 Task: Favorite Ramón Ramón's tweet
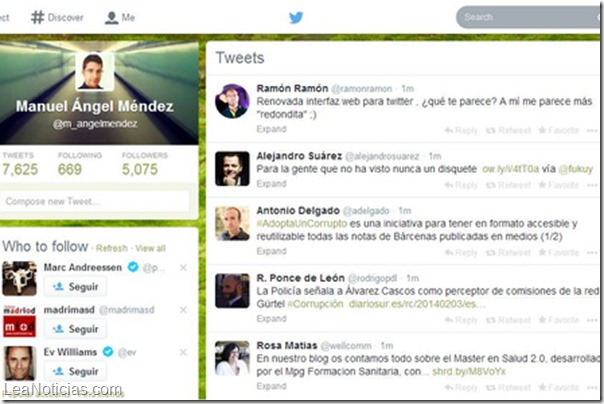click(559, 131)
